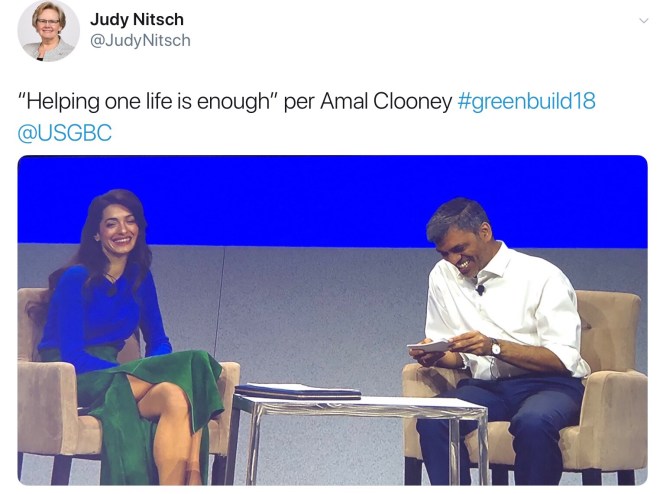Click the display name Judy Nitsch
663x494 pixels.
137,19
